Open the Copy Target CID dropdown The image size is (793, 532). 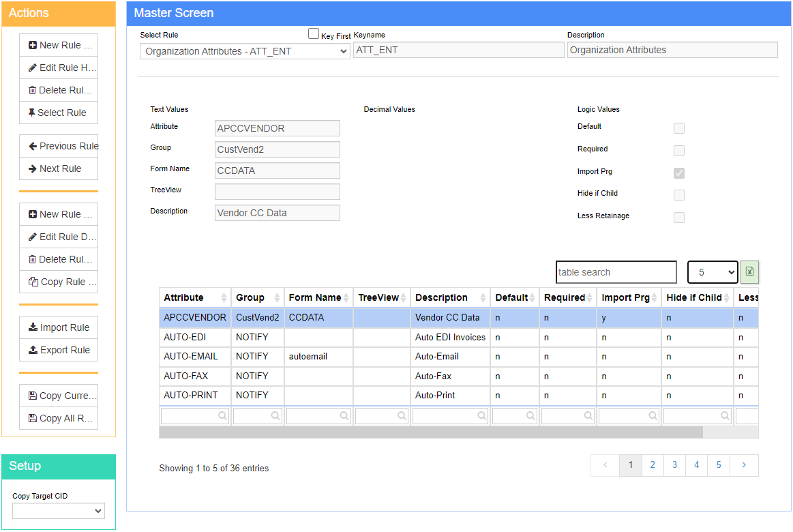[x=59, y=511]
